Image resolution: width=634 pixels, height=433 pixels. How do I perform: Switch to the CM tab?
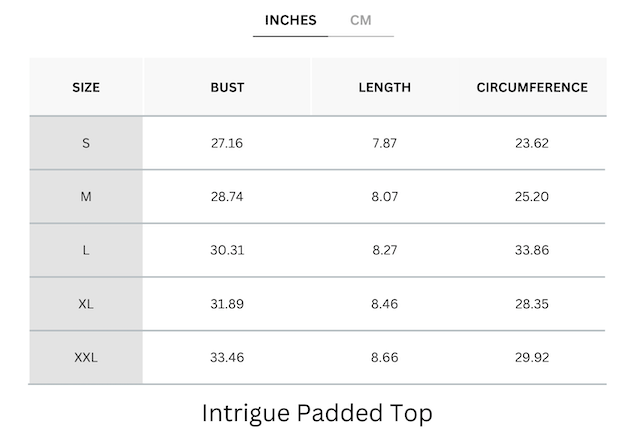tap(361, 20)
